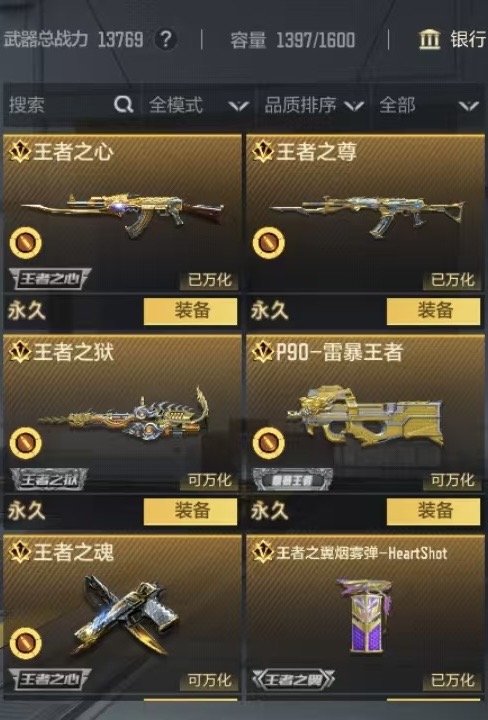Tap the bullet badge on 王者之狱
Image resolution: width=488 pixels, height=720 pixels.
click(x=26, y=443)
